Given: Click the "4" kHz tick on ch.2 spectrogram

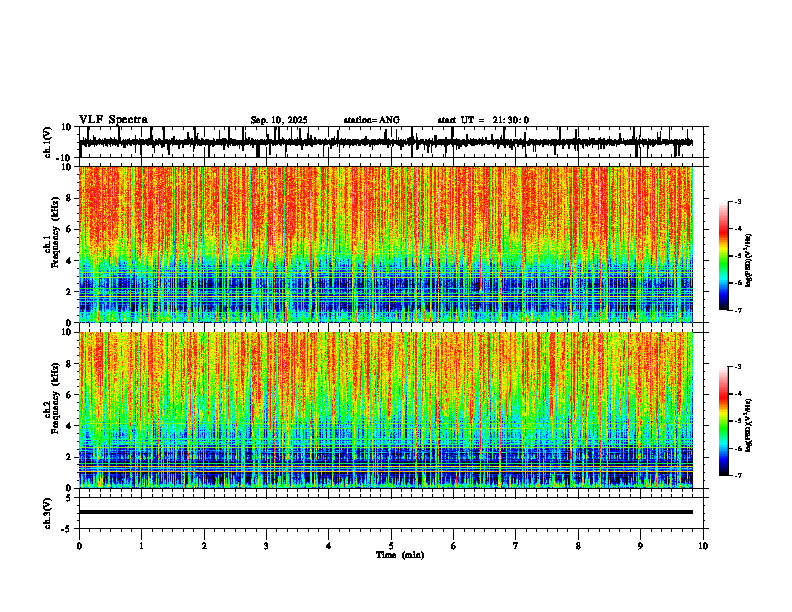Looking at the screenshot, I should pyautogui.click(x=70, y=426).
